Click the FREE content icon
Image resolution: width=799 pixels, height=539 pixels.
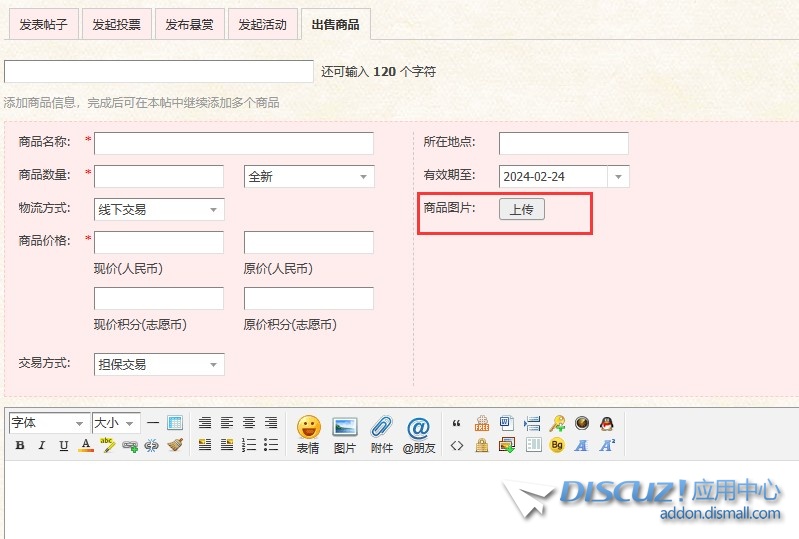[x=482, y=423]
